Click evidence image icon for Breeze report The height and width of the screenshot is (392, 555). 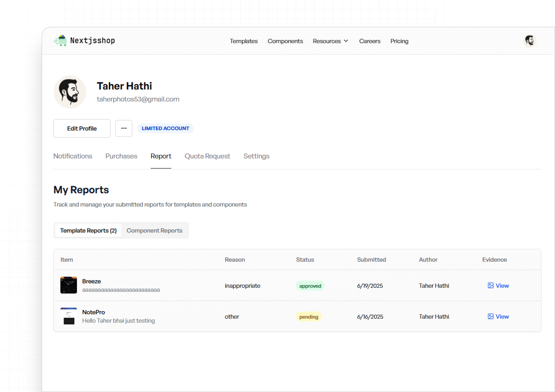491,285
